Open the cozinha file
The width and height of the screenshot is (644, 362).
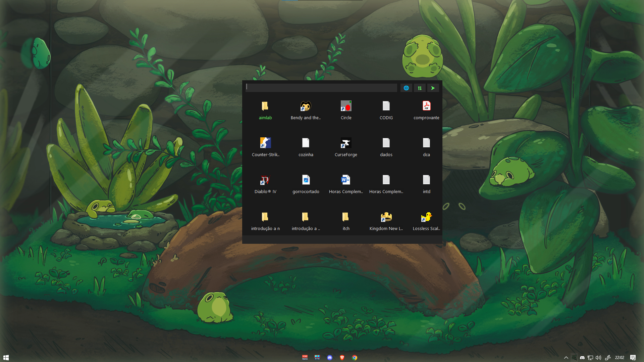tap(306, 147)
